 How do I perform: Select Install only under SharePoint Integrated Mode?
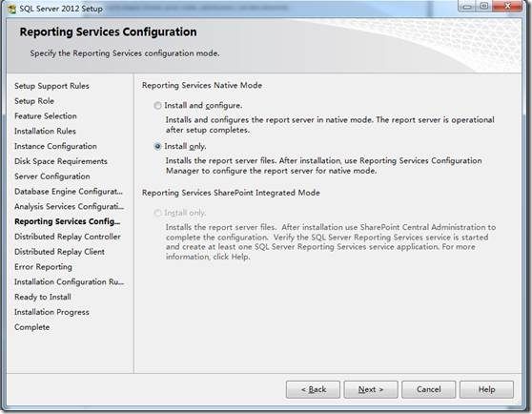point(157,213)
